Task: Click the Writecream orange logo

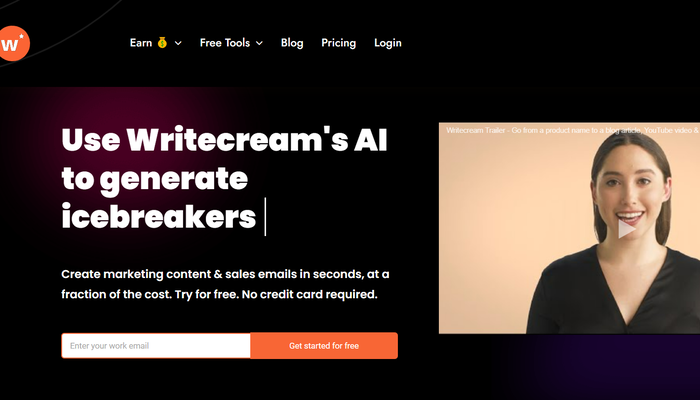Action: pyautogui.click(x=13, y=43)
